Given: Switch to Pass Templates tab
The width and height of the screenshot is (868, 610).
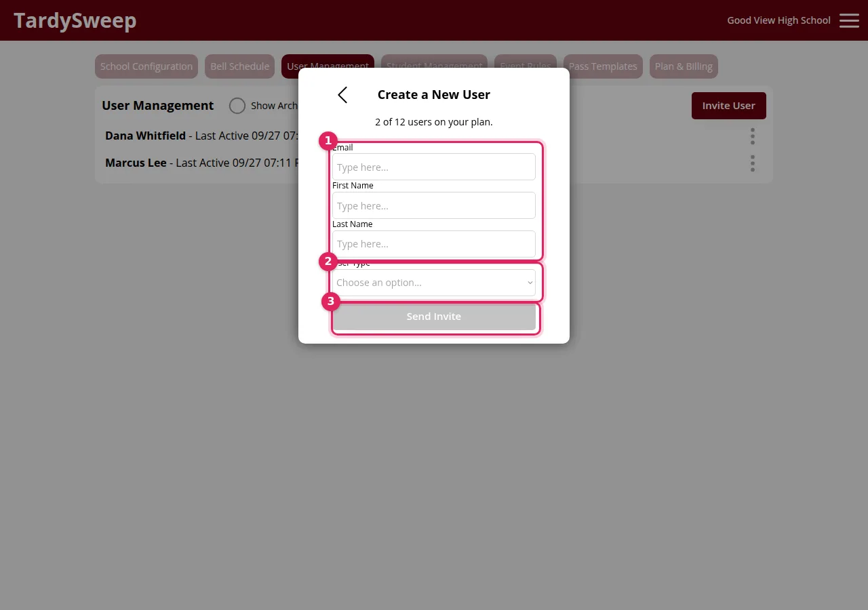Looking at the screenshot, I should (x=603, y=66).
